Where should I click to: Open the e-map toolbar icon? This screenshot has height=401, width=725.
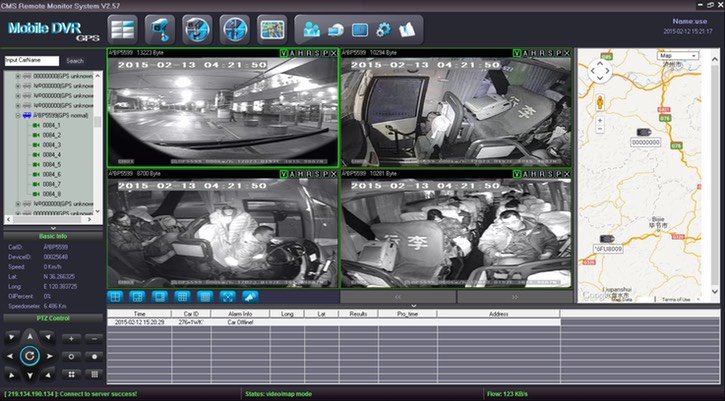pos(272,28)
